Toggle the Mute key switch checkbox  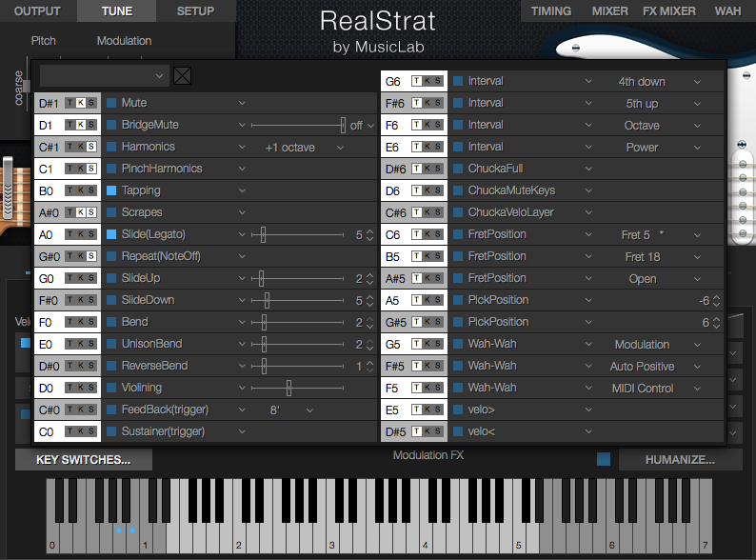coord(111,103)
